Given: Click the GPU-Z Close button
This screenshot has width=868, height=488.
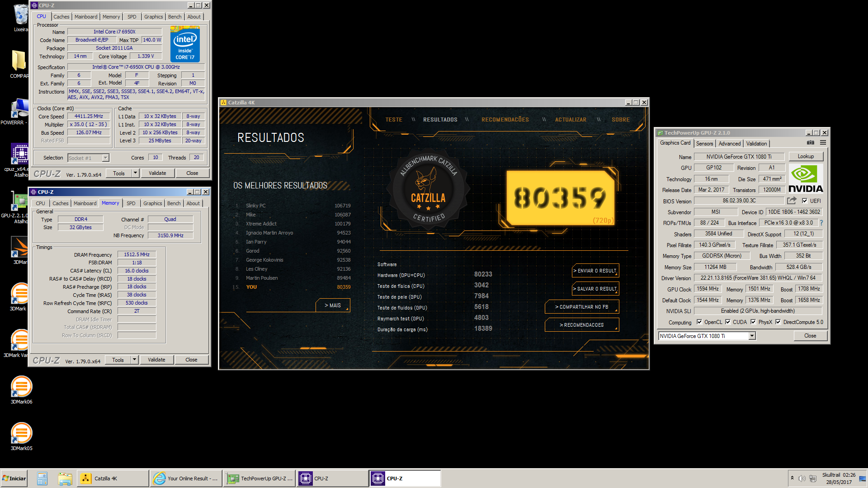Looking at the screenshot, I should pyautogui.click(x=810, y=336).
